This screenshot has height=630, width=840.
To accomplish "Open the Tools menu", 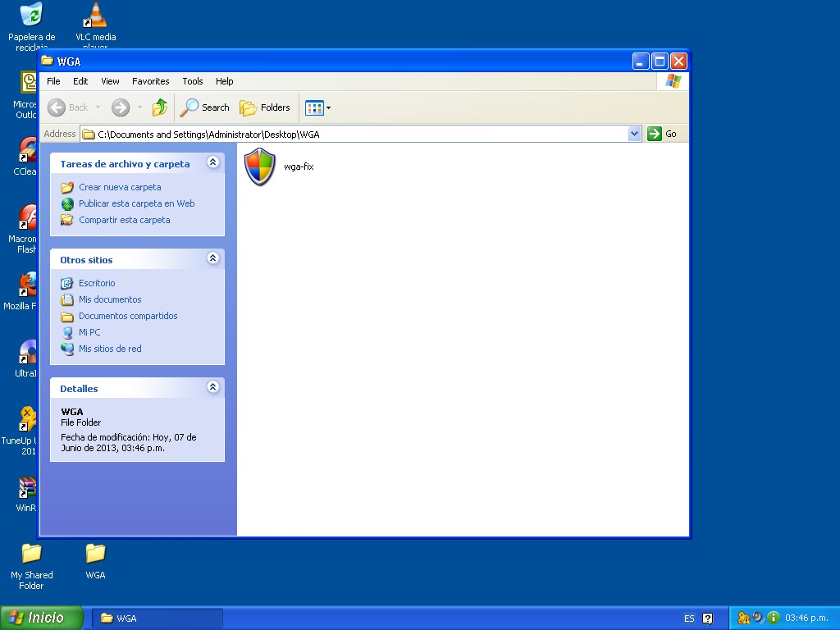I will click(192, 81).
